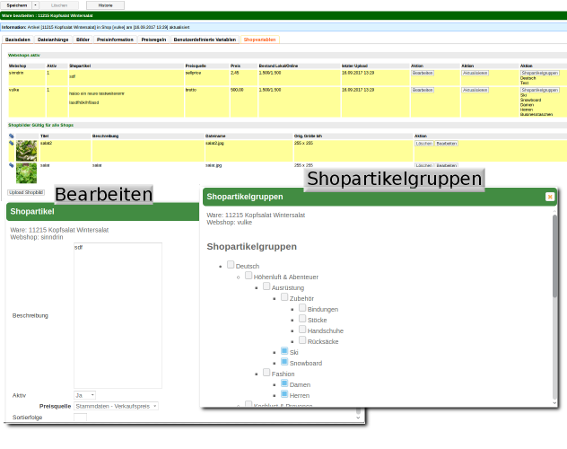567x449 pixels.
Task: Click into the Beschreibung text area
Action: click(x=118, y=315)
